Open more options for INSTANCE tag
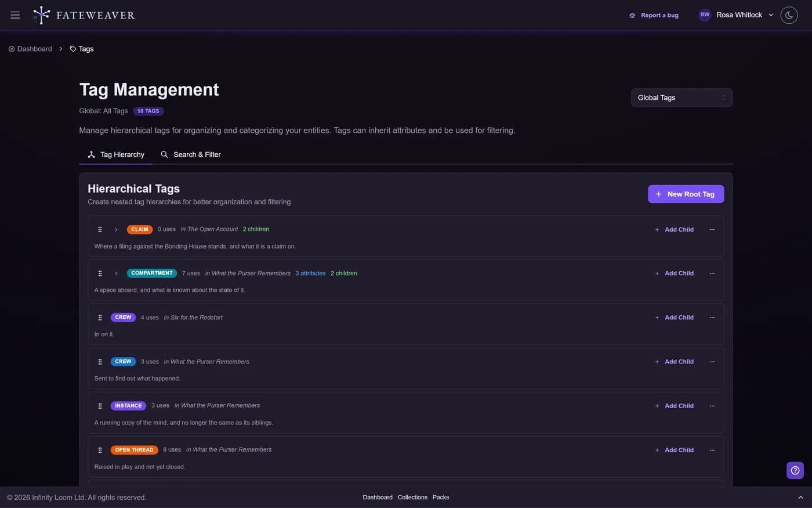The image size is (812, 508). (712, 406)
